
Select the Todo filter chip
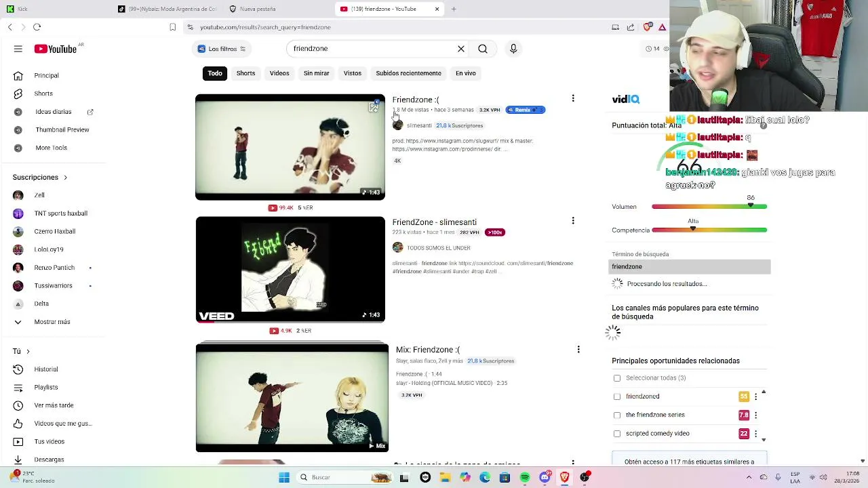(x=215, y=73)
